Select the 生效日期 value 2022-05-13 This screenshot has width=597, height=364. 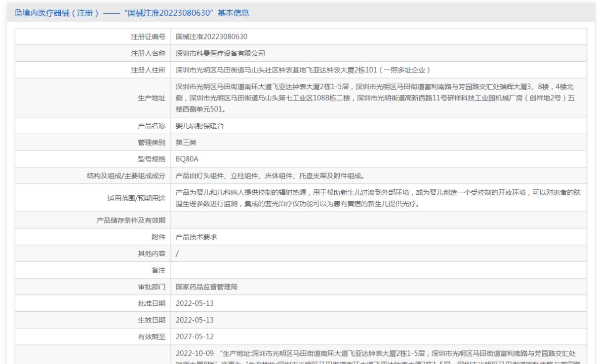[195, 321]
